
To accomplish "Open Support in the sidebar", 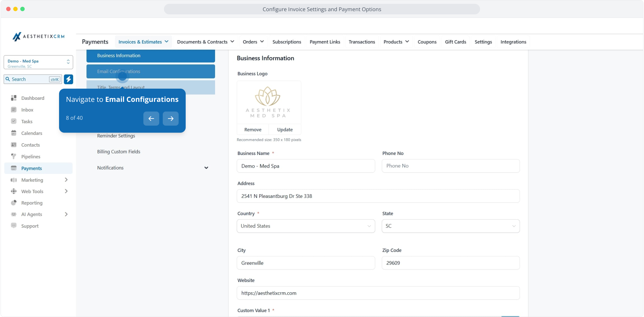I will click(30, 226).
